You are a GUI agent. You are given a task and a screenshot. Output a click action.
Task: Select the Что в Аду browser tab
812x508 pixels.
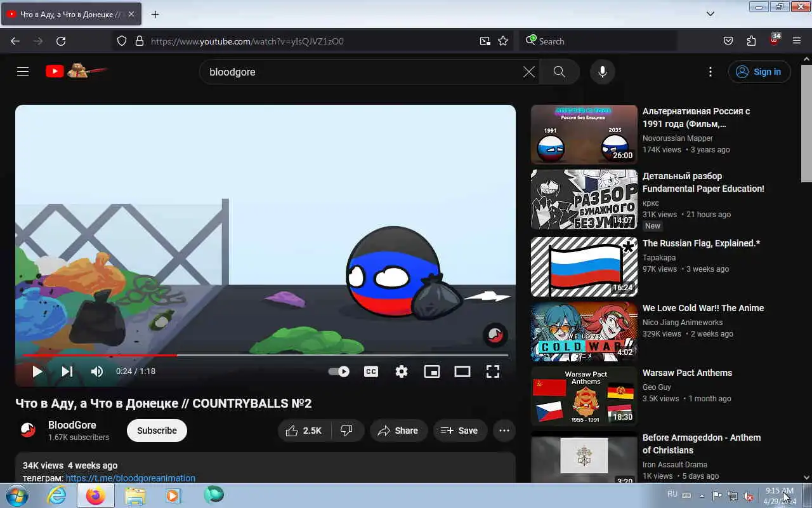pos(71,14)
